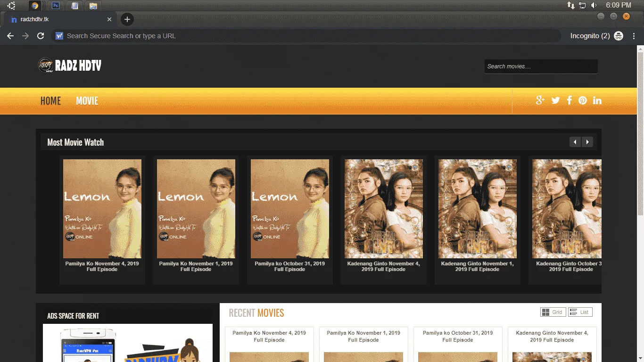
Task: Click the wired network connection tray icon
Action: click(583, 6)
